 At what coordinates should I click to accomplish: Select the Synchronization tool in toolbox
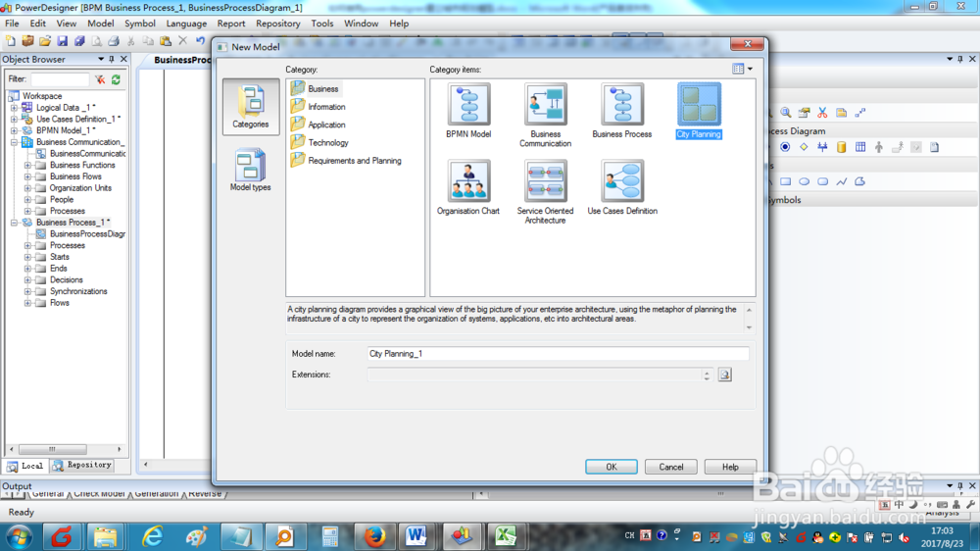(x=822, y=147)
